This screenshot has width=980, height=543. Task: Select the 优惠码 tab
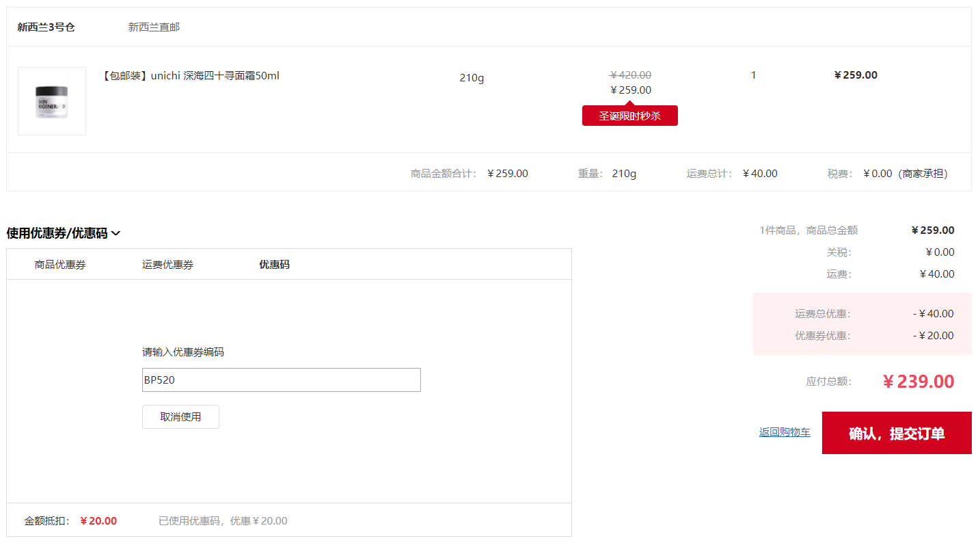(274, 264)
